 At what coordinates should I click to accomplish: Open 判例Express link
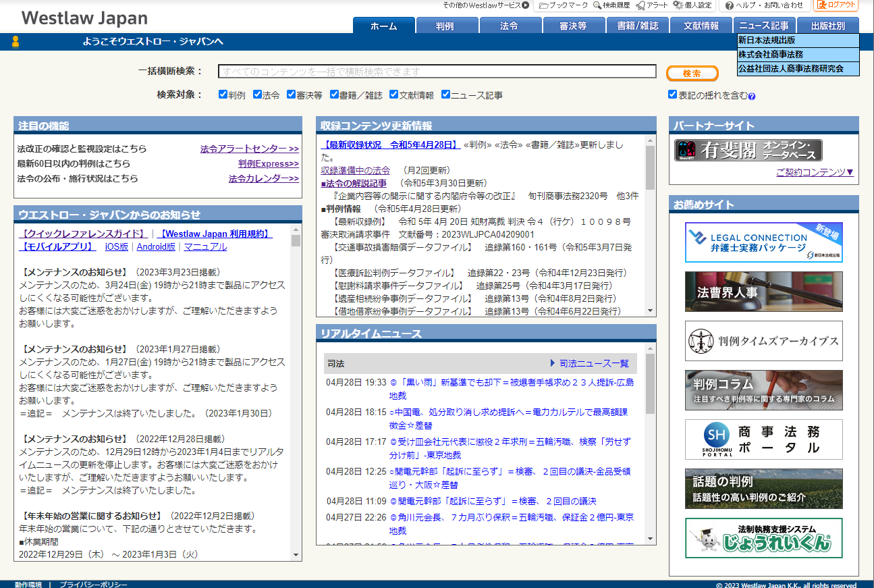click(269, 164)
